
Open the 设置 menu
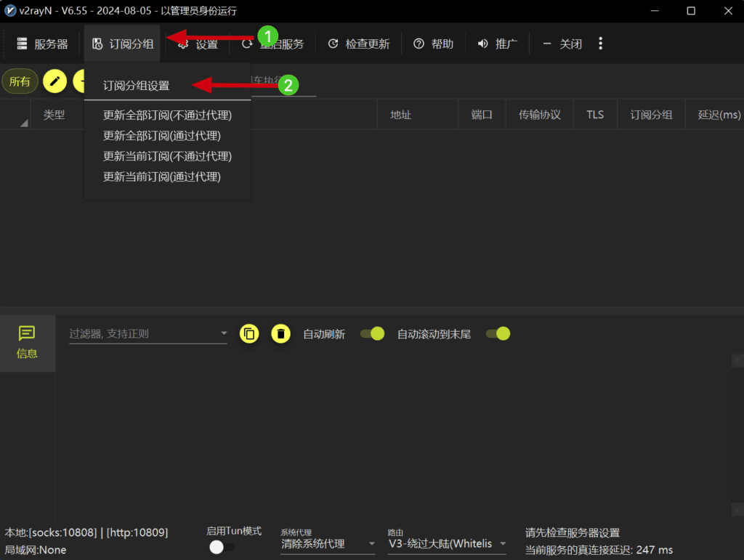[x=198, y=44]
